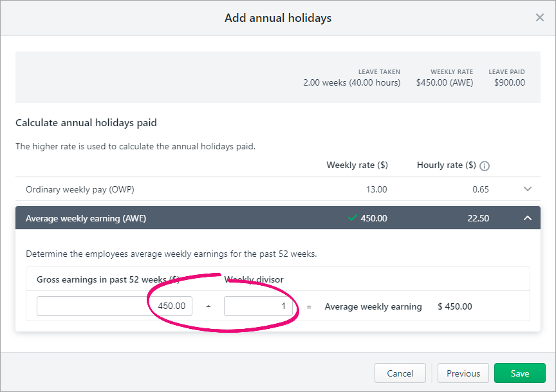This screenshot has width=556, height=392.
Task: Click the Gross earnings in past 52 weeks field
Action: click(x=114, y=306)
